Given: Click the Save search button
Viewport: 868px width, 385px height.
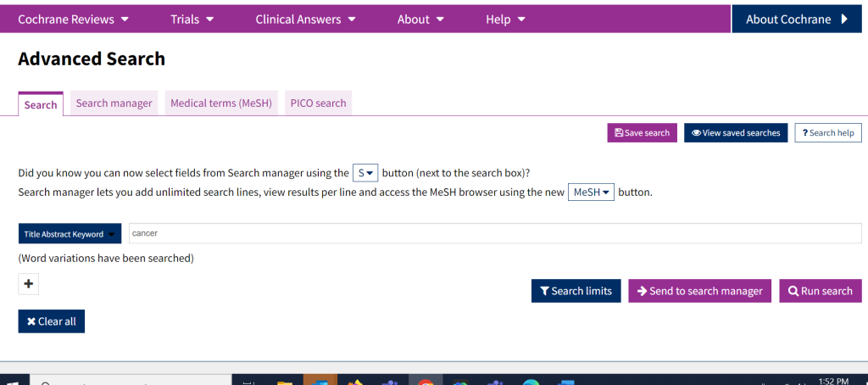Looking at the screenshot, I should [x=643, y=133].
